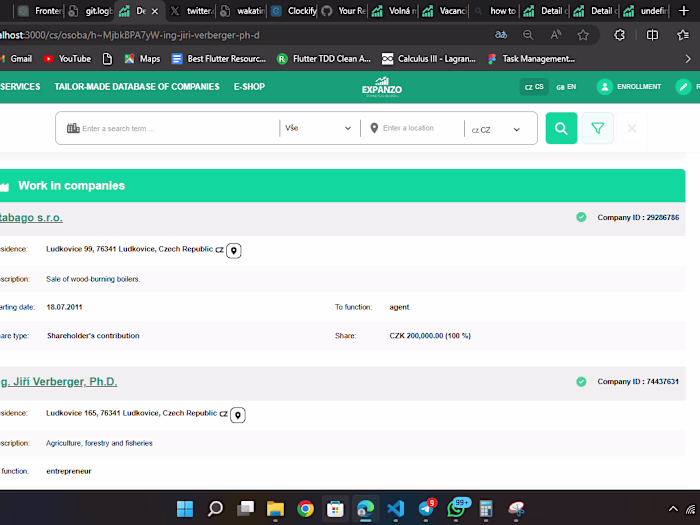
Task: Open WhatsApp from taskbar
Action: 456,508
